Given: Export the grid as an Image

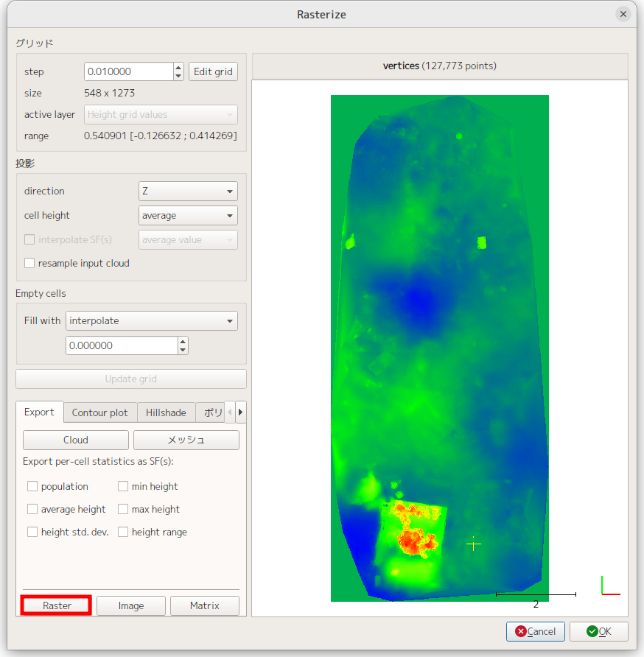Looking at the screenshot, I should [130, 605].
